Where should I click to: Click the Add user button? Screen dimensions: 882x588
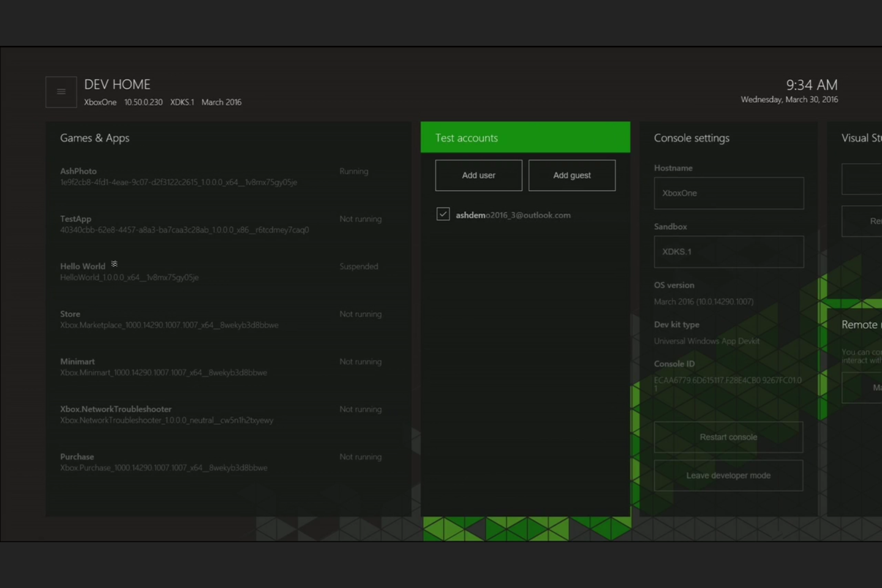pyautogui.click(x=478, y=175)
